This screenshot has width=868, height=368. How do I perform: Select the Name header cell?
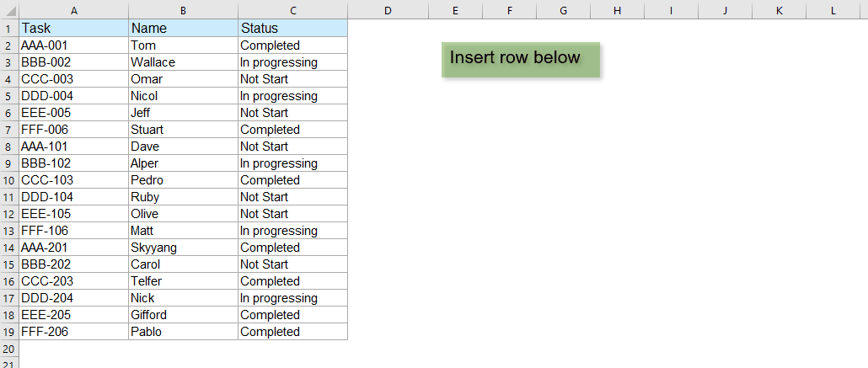coord(183,29)
